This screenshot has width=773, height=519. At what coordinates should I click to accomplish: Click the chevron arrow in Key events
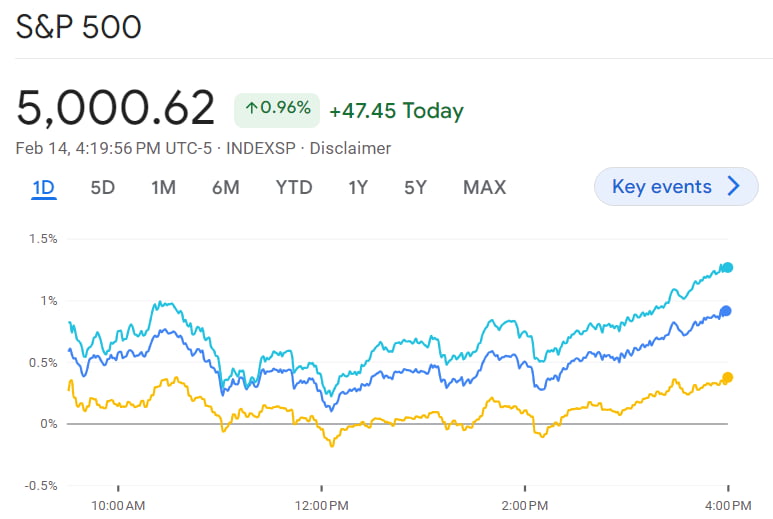(x=734, y=187)
